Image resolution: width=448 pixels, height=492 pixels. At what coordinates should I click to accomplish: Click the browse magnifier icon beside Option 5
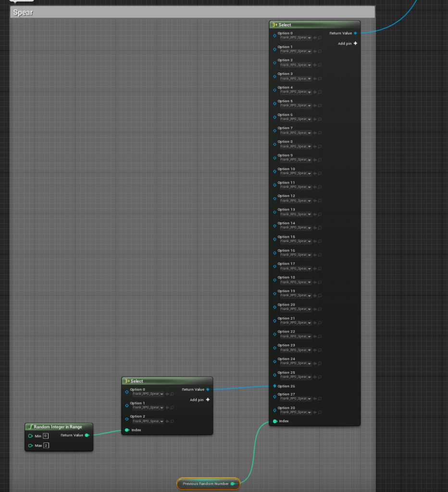(x=320, y=105)
